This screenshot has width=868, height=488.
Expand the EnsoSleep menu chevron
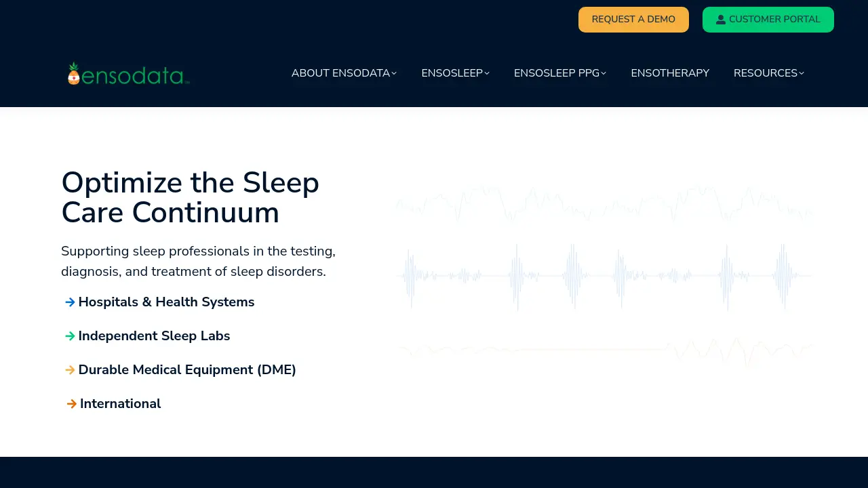click(x=487, y=73)
